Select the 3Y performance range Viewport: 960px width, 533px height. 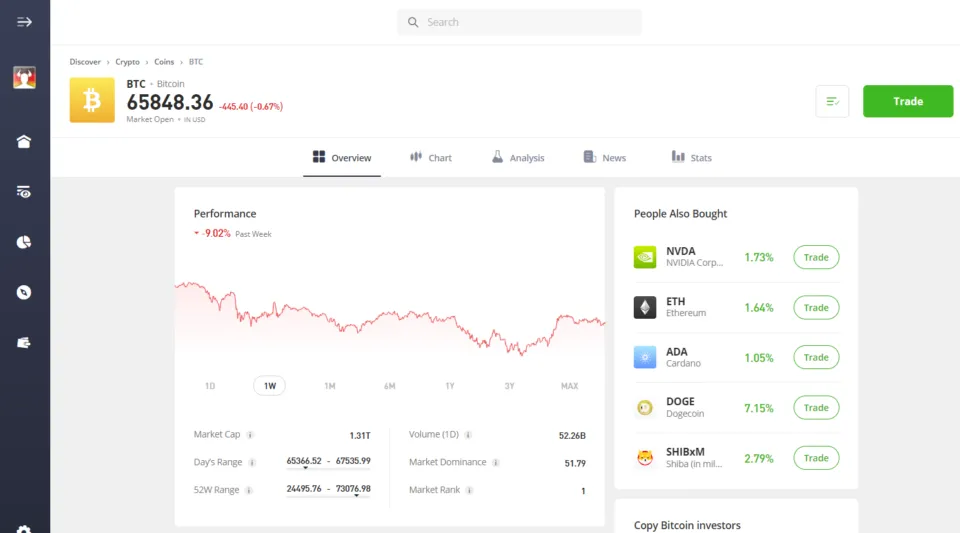coord(509,386)
